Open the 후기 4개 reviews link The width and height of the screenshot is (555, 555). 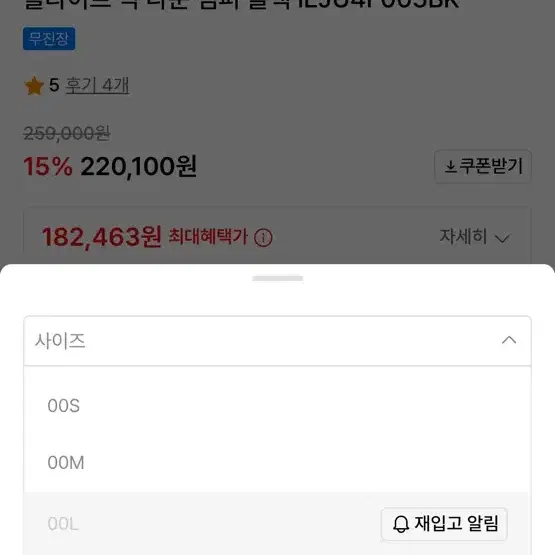point(97,86)
